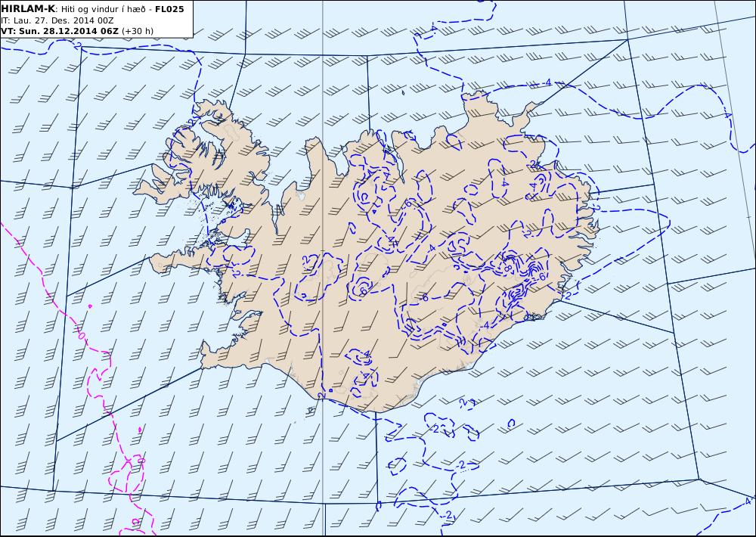Click the 'VT: Sun. 28.12.2014 06Z' valid time

coord(59,31)
